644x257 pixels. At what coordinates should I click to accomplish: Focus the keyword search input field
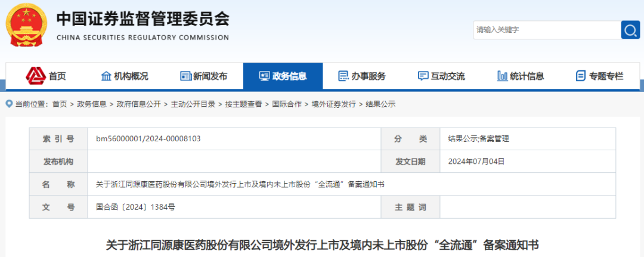(546, 30)
